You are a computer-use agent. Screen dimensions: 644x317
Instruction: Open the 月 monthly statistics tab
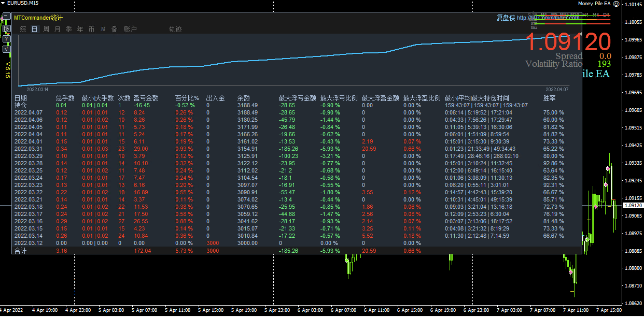tap(57, 29)
